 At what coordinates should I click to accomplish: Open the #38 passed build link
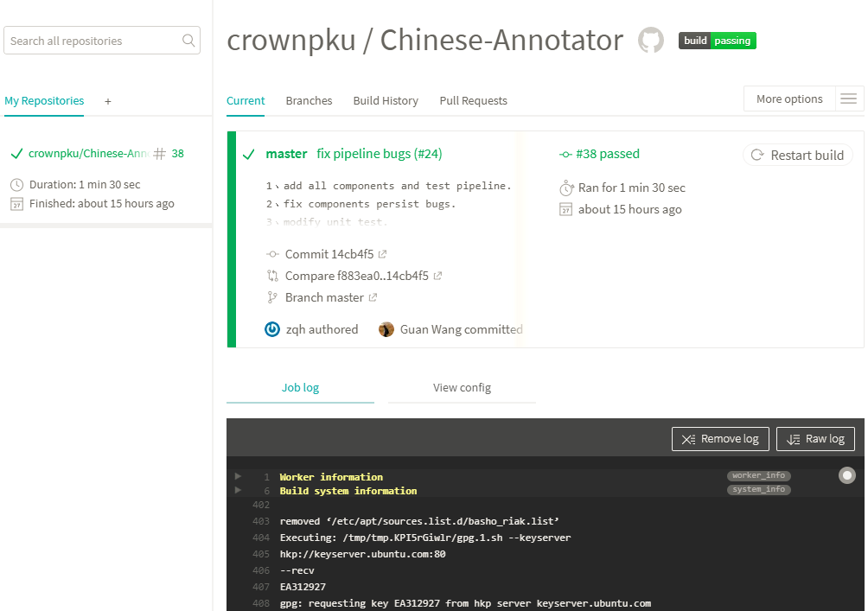click(x=607, y=154)
